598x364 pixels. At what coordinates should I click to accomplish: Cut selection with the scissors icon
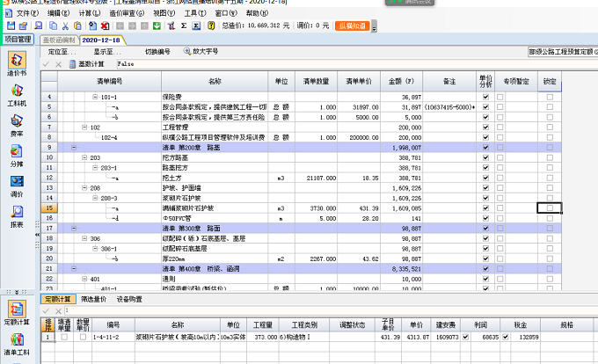click(65, 25)
